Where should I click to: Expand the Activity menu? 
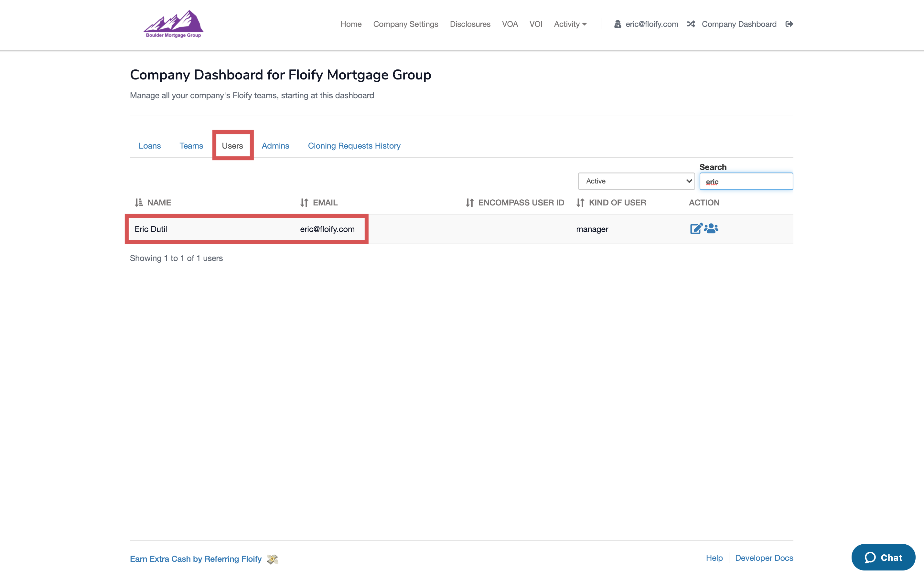click(570, 24)
